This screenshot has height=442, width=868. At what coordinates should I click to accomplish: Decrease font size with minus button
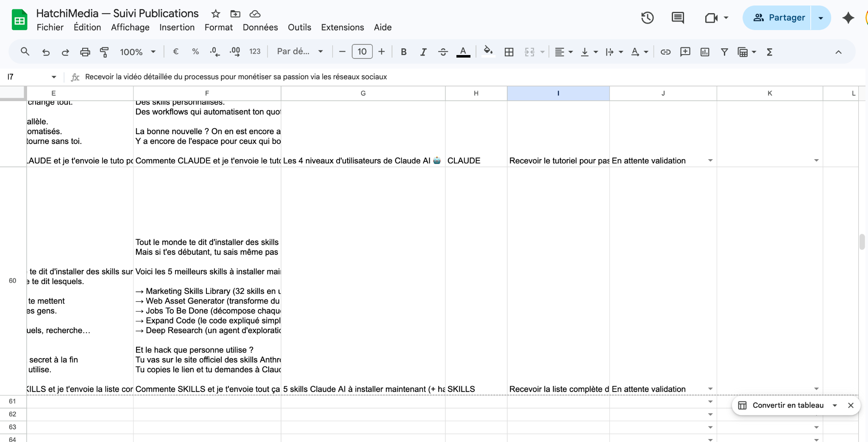(342, 52)
